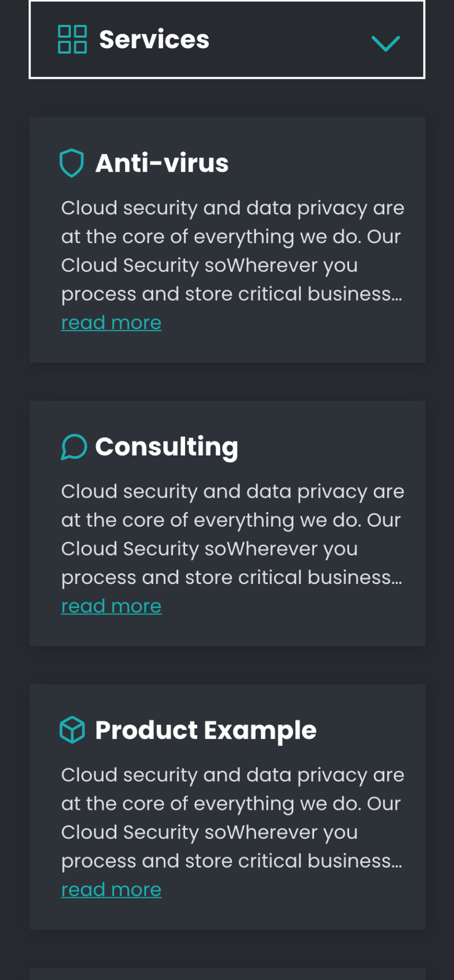Select the Product Example service card
The width and height of the screenshot is (454, 980).
coord(227,807)
